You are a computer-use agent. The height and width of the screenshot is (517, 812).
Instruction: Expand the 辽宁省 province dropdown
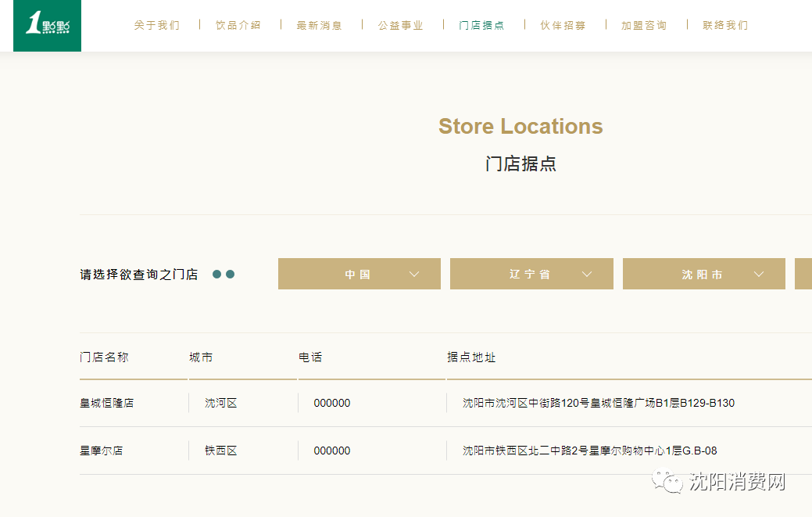(x=531, y=275)
